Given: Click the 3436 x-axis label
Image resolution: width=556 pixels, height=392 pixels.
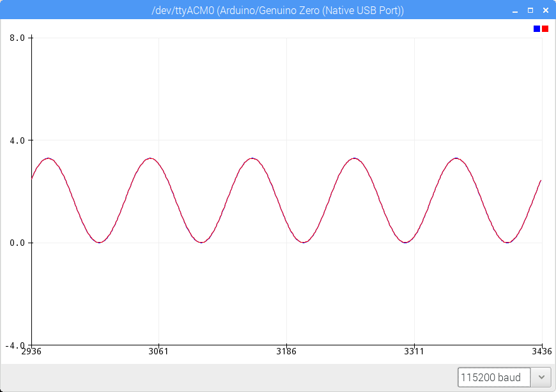Looking at the screenshot, I should pos(542,351).
